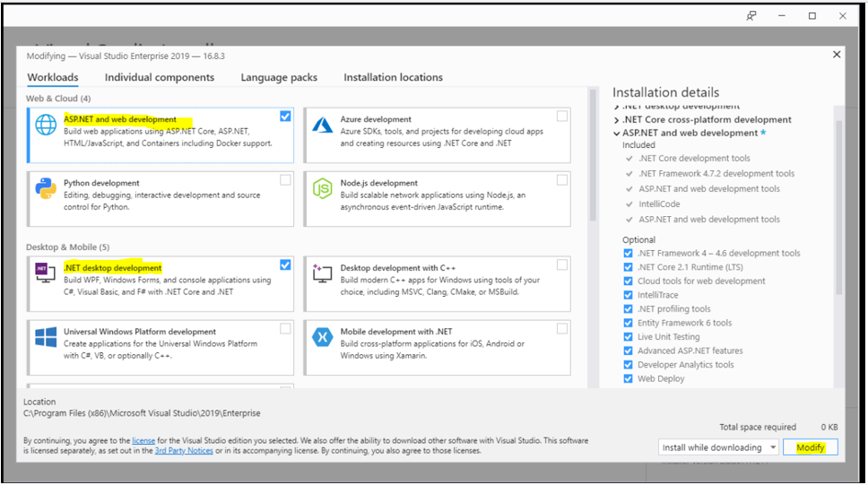
Task: Open Install while downloading dropdown
Action: (x=718, y=447)
